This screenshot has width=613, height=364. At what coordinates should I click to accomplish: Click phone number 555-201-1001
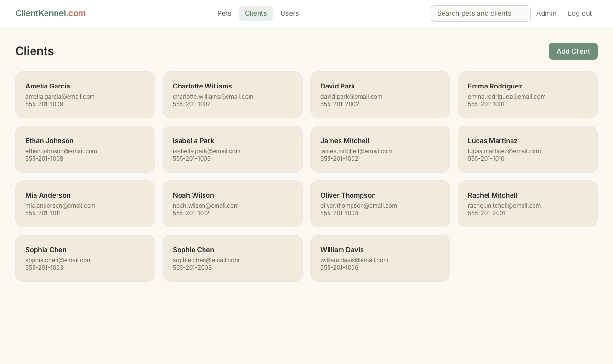pos(486,104)
